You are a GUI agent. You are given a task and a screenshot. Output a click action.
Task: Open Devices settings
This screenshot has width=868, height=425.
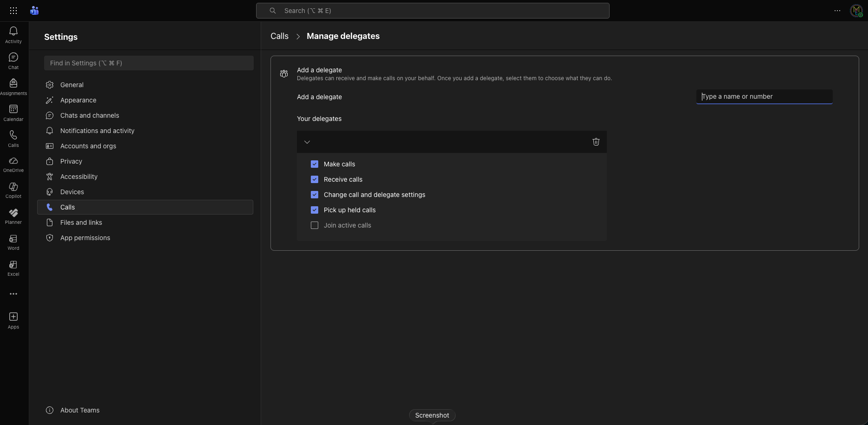coord(145,192)
